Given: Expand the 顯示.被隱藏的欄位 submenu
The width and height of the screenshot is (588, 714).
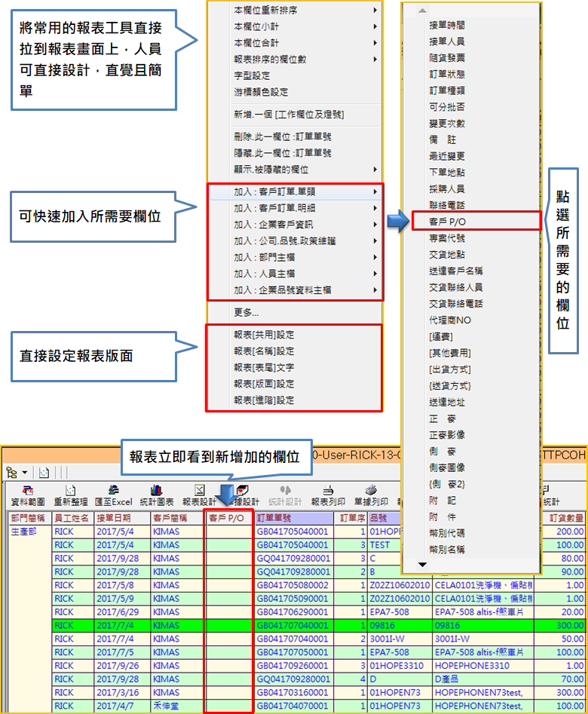Looking at the screenshot, I should pyautogui.click(x=375, y=170).
